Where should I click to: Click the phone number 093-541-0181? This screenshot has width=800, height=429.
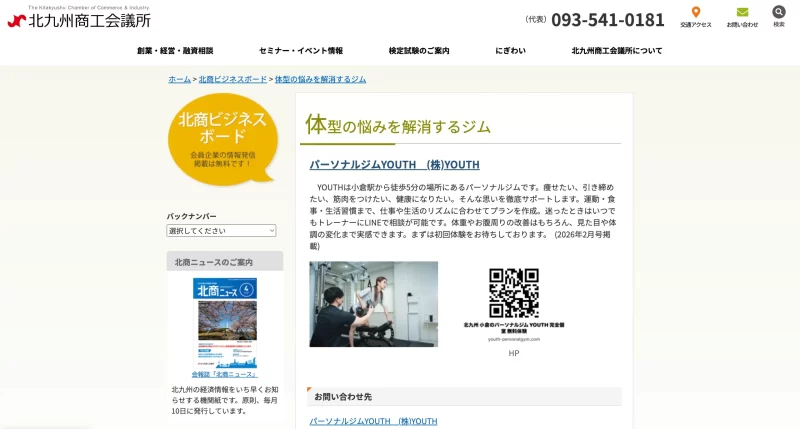608,20
